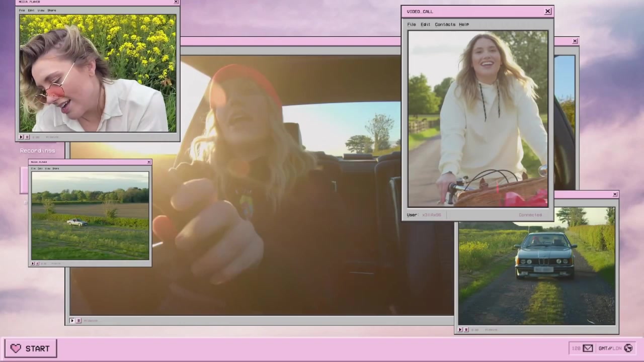Open Contacts menu in the Video_Call window
The image size is (644, 362).
pyautogui.click(x=445, y=24)
